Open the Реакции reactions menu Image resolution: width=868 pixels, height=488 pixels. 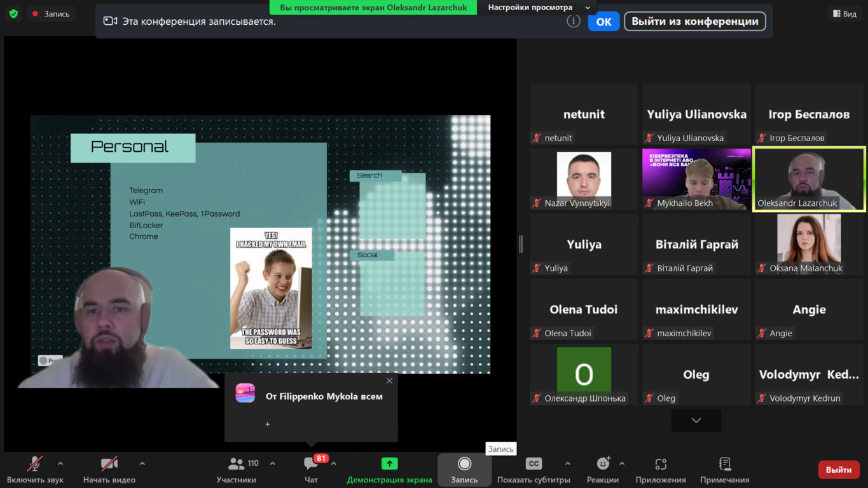point(602,470)
